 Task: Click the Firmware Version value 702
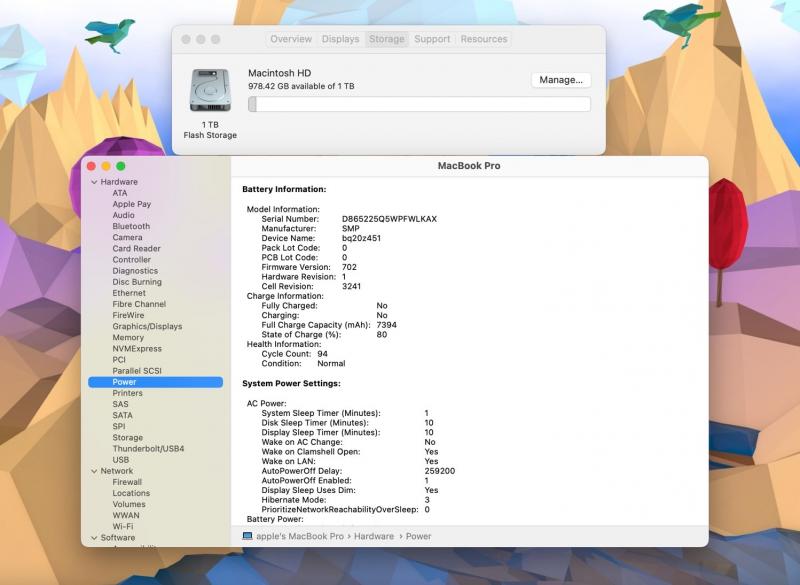tap(349, 267)
